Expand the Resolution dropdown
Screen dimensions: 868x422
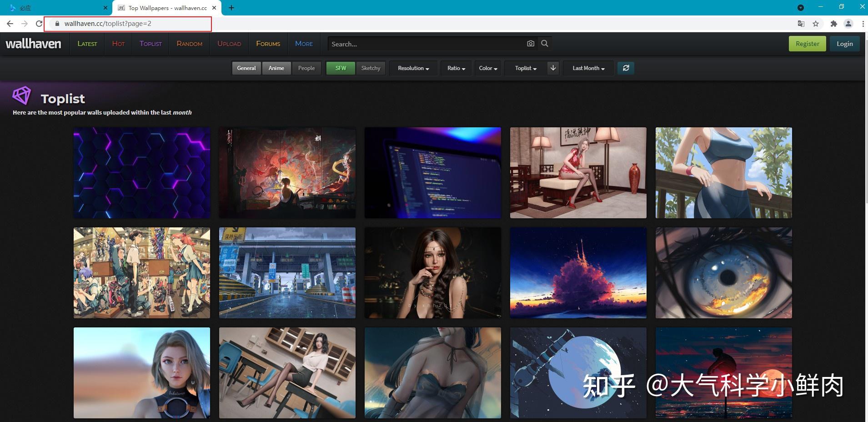[413, 68]
